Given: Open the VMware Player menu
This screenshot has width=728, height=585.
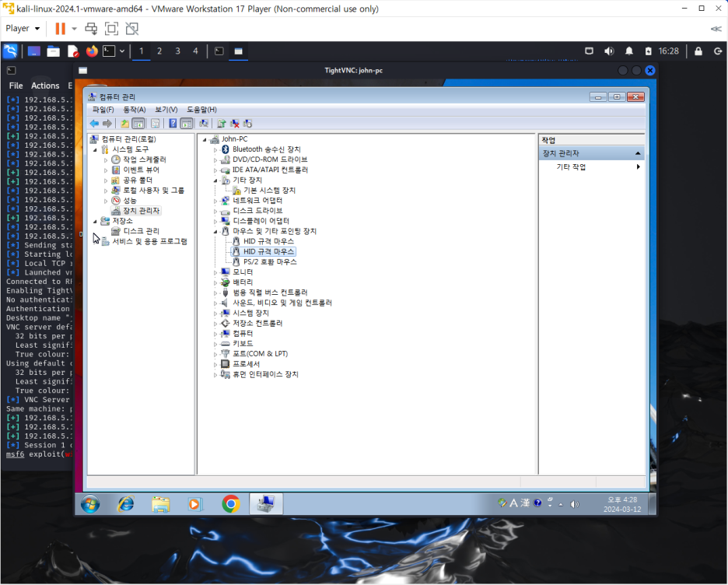Looking at the screenshot, I should click(23, 28).
